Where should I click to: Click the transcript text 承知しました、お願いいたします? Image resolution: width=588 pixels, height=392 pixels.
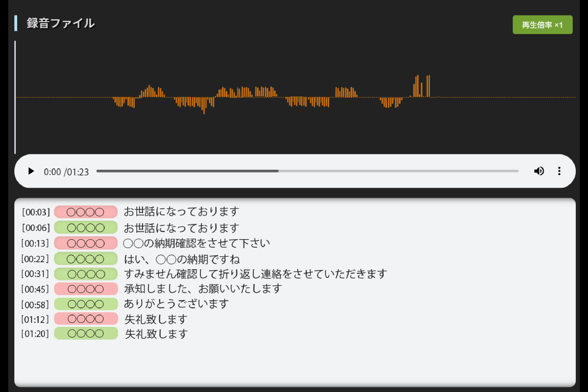(x=203, y=289)
